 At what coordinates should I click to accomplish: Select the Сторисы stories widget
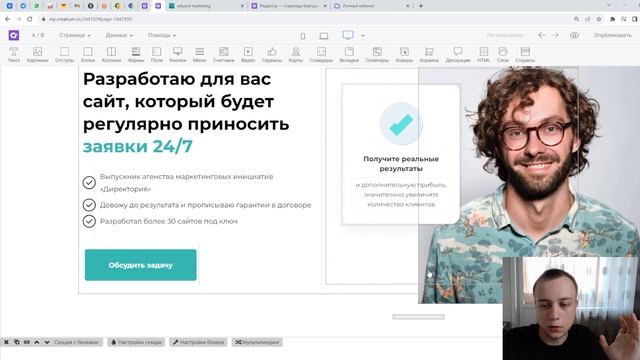click(525, 55)
